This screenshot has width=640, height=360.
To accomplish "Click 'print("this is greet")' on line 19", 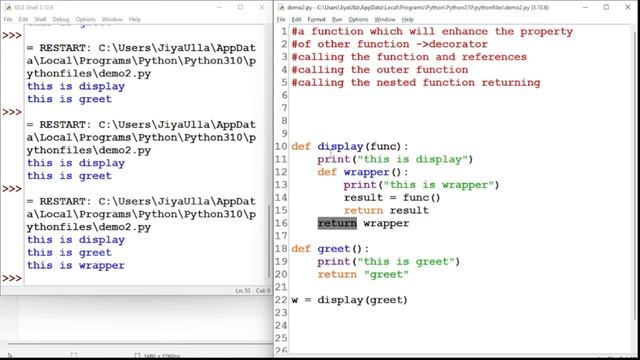I will 389,262.
